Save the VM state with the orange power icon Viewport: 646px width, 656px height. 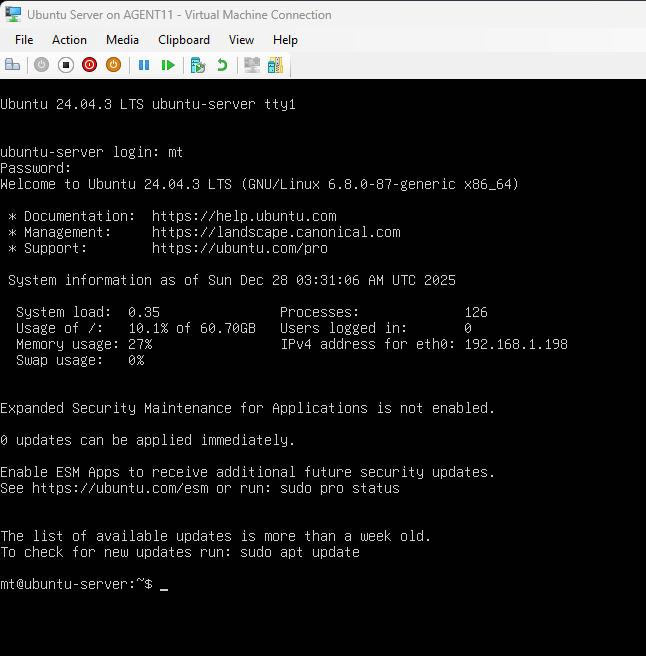pos(114,65)
